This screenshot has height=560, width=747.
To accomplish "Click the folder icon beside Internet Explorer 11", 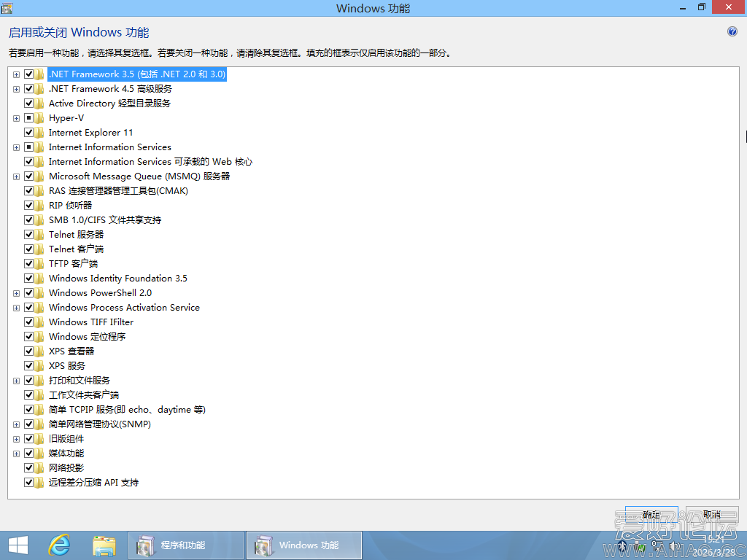I will pyautogui.click(x=39, y=133).
